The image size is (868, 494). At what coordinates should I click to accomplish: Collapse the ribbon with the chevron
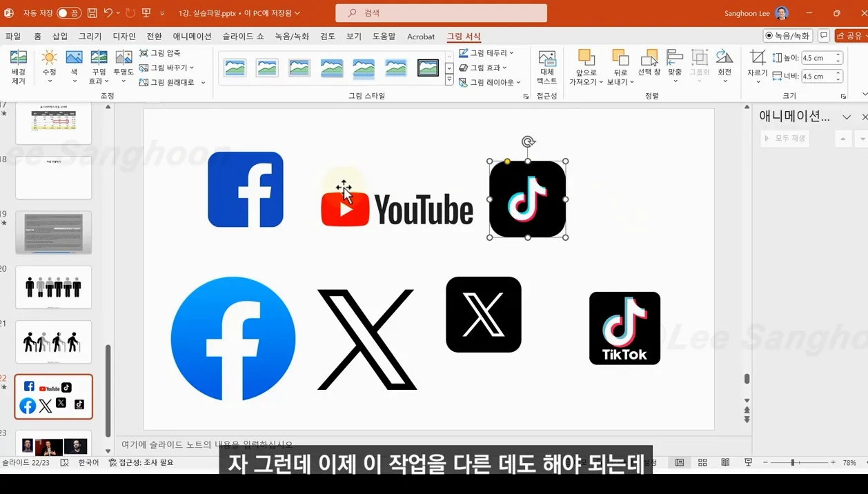coord(865,95)
